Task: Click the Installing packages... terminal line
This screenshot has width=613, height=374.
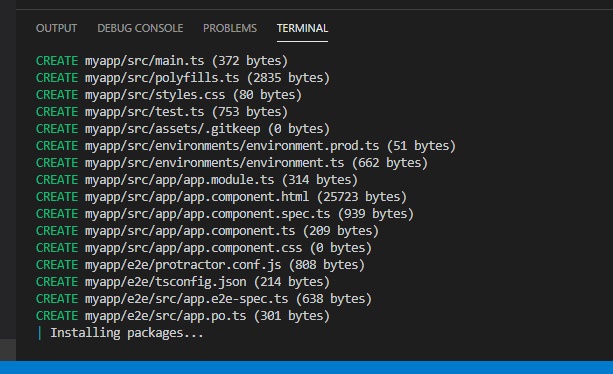Action: (127, 333)
